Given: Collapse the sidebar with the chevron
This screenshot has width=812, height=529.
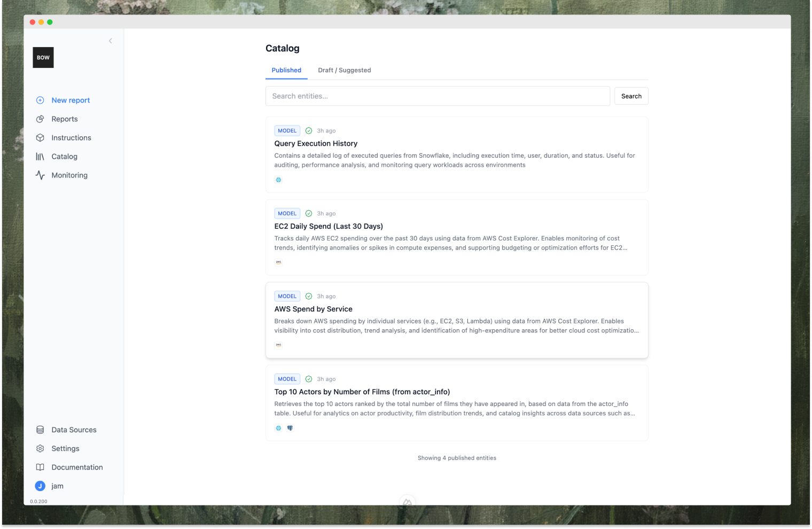Looking at the screenshot, I should pos(111,41).
